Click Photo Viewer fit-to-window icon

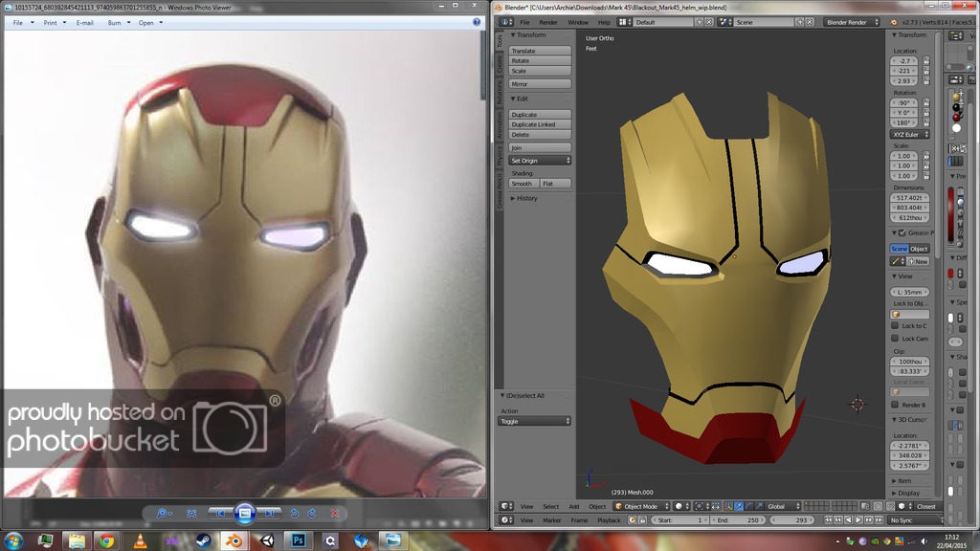click(x=191, y=514)
